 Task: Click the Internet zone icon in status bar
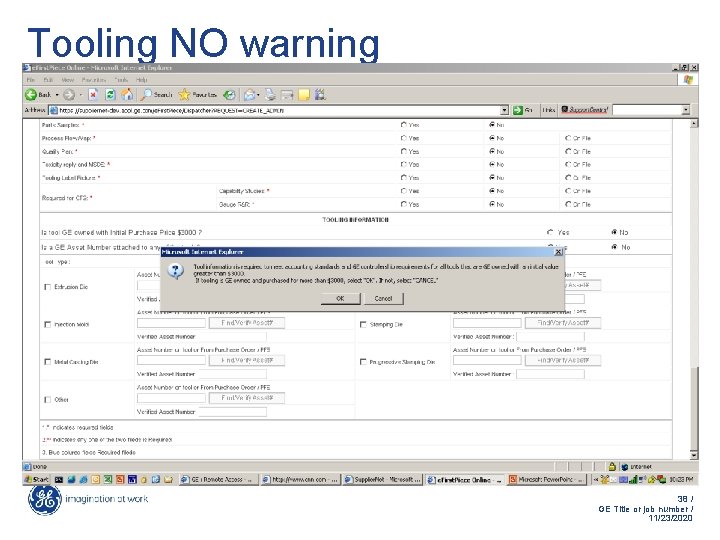click(624, 467)
